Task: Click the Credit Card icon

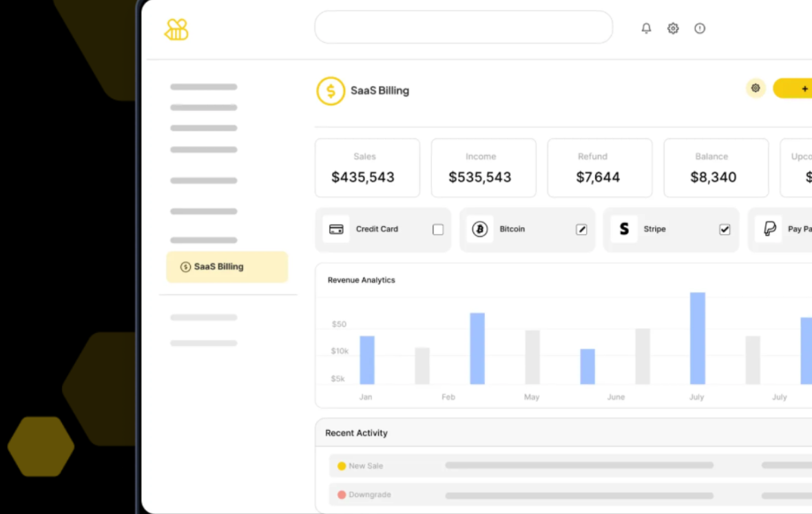Action: tap(336, 229)
